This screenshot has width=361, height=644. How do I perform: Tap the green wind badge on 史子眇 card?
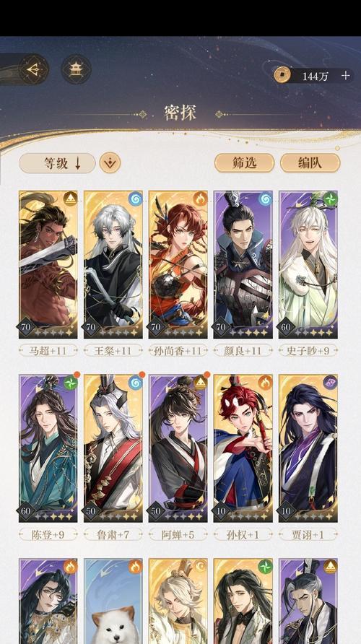pos(330,199)
